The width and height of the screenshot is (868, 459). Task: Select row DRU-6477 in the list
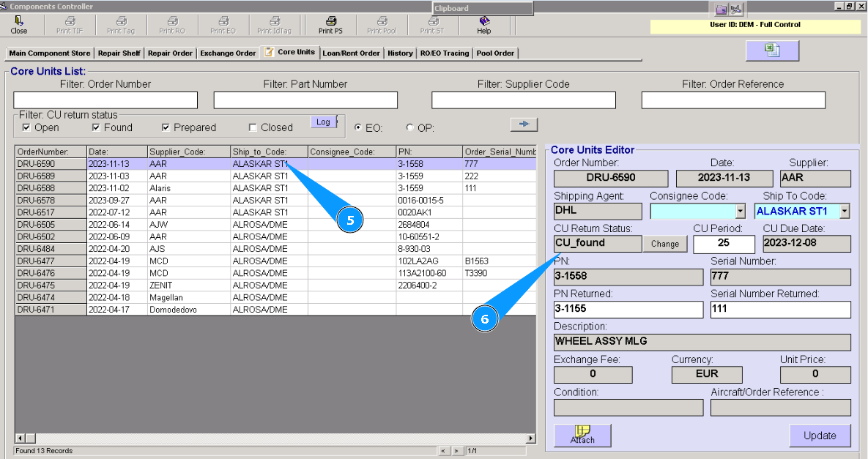(x=275, y=261)
